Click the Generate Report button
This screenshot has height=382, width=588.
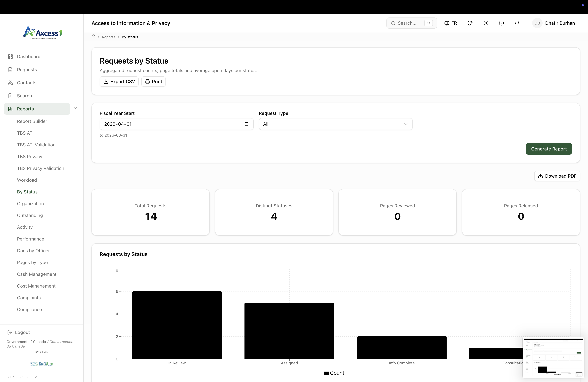coord(549,149)
